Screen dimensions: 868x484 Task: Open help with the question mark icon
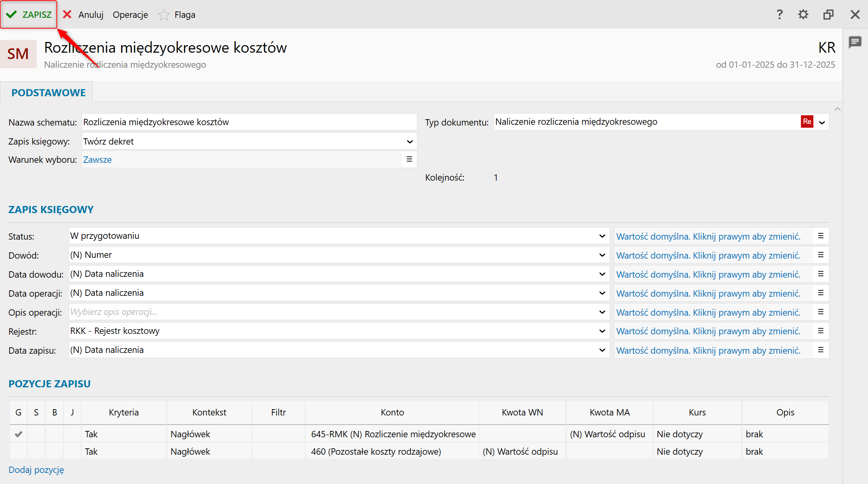pyautogui.click(x=779, y=15)
